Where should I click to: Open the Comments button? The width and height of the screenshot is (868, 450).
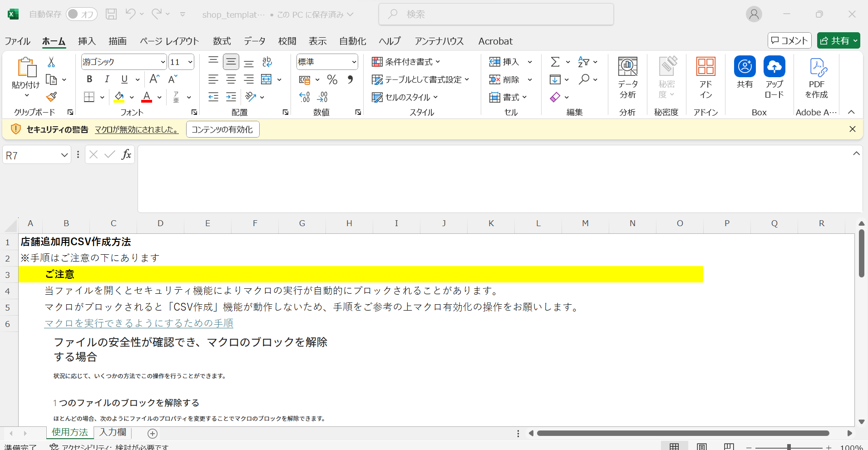[789, 40]
